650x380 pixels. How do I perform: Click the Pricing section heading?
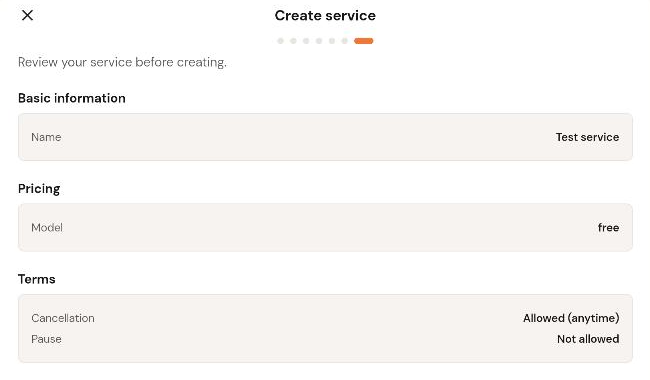point(39,189)
